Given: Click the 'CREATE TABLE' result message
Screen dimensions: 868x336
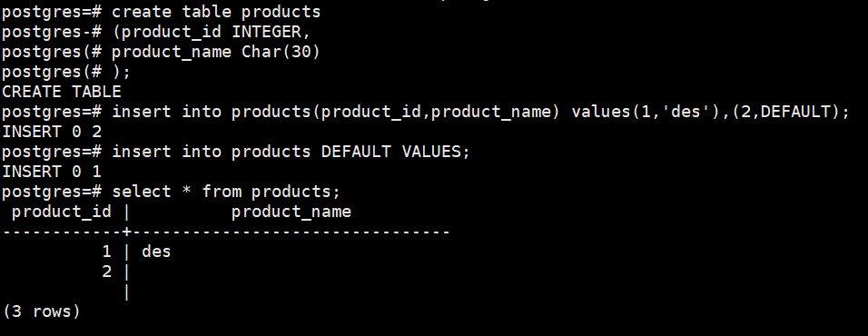Looking at the screenshot, I should (x=62, y=92).
